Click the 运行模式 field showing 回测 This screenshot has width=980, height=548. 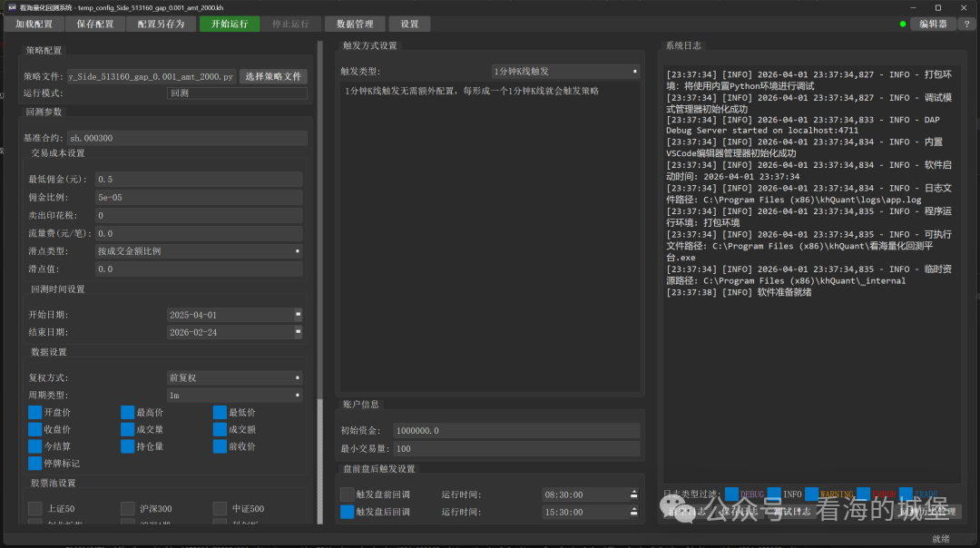(237, 93)
